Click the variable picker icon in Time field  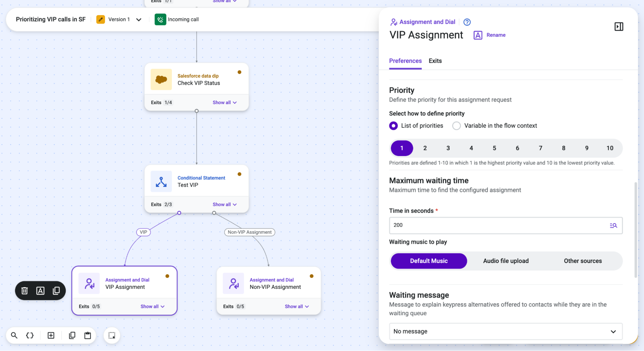tap(613, 225)
